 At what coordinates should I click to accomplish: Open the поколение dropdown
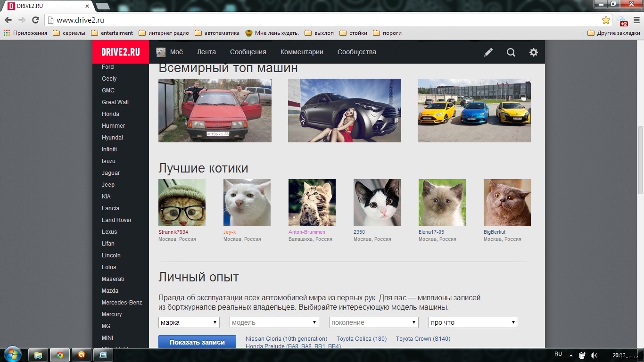click(374, 322)
